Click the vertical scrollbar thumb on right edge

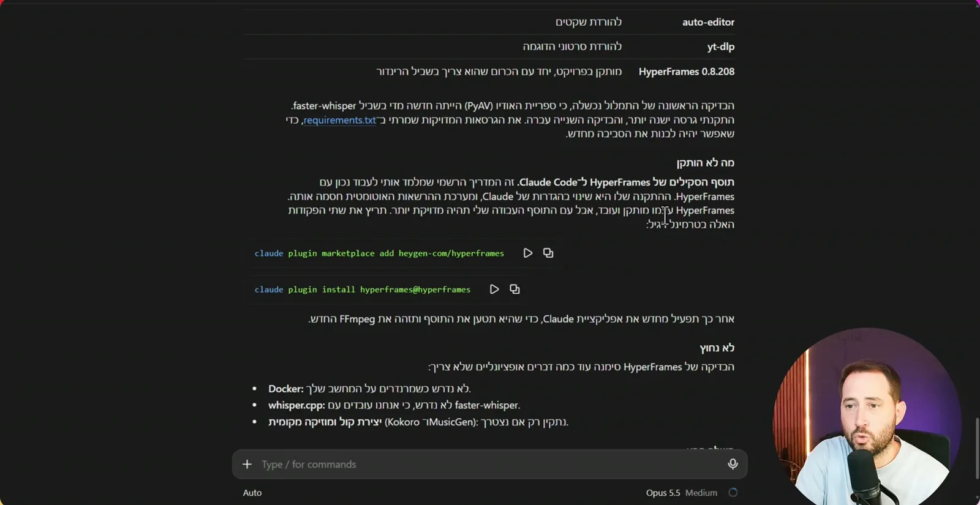977,448
